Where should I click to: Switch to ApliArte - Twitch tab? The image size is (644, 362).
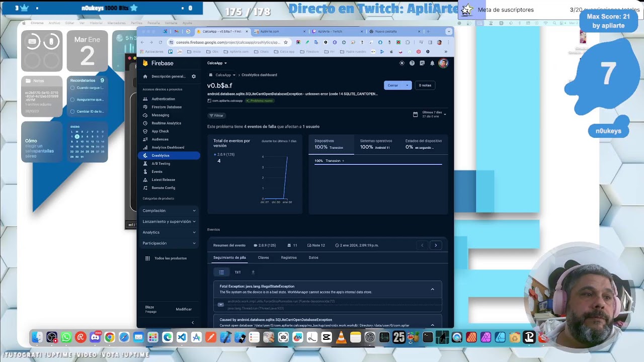[x=336, y=31]
